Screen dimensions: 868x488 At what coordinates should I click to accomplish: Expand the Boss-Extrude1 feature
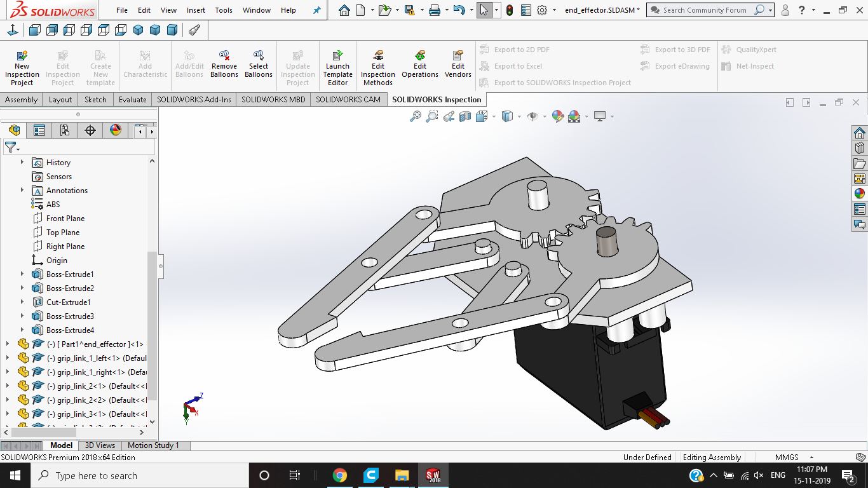coord(22,274)
